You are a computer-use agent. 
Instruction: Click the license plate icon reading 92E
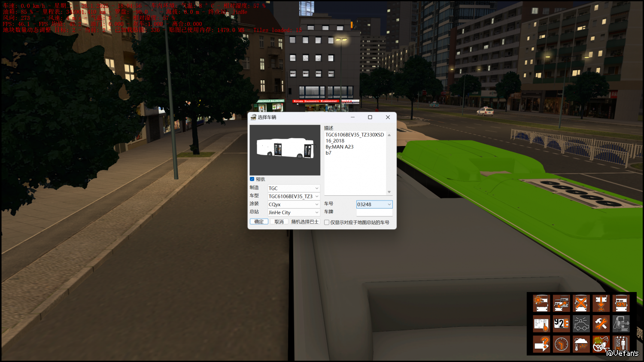point(561,324)
